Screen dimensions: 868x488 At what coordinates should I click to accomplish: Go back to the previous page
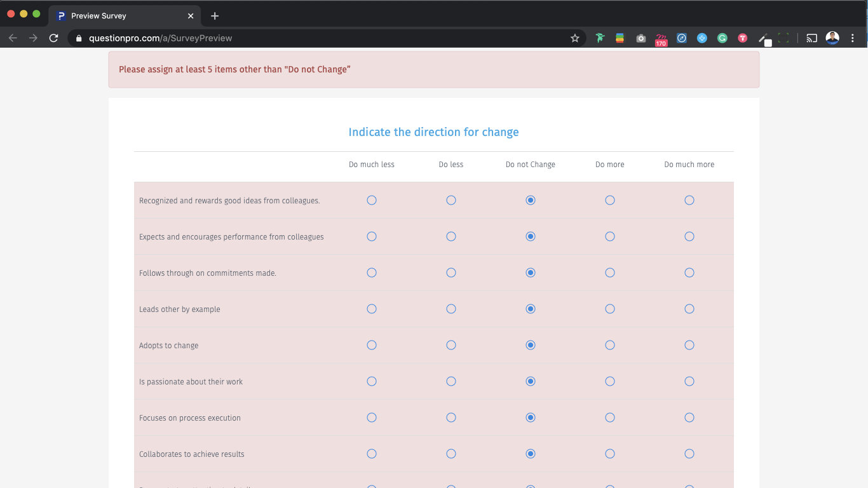[x=13, y=38]
